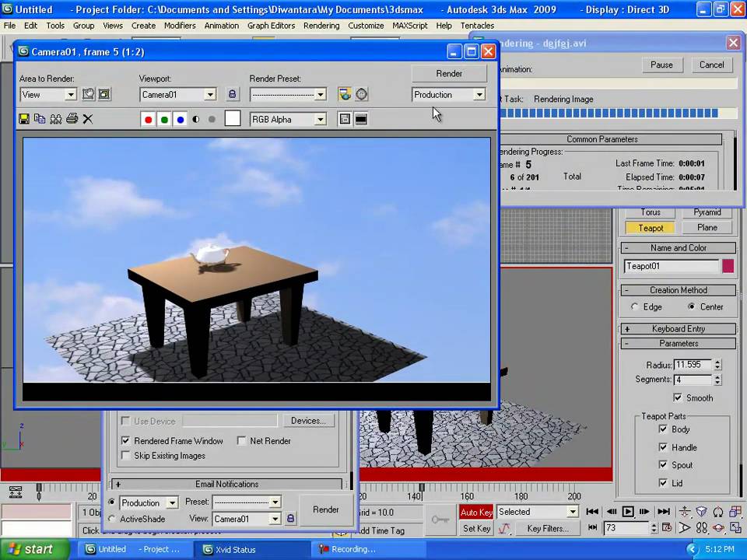Viewport: 747px width, 560px height.
Task: Pause the rendering
Action: (661, 65)
